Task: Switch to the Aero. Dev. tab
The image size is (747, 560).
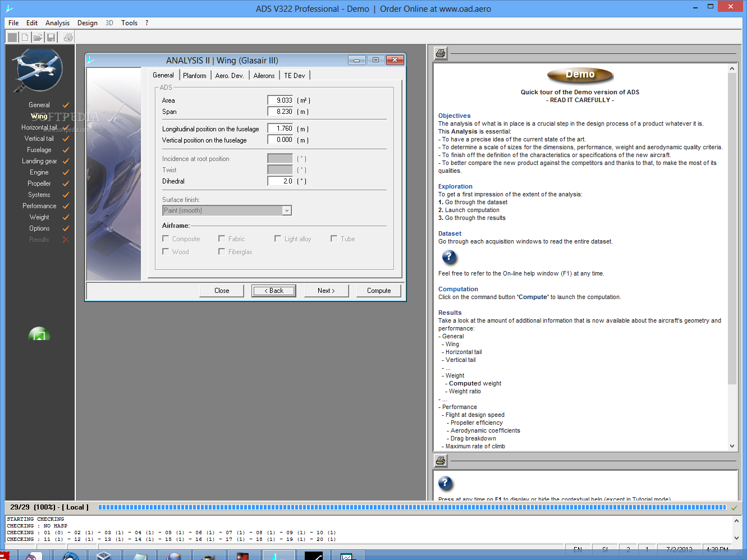Action: (x=230, y=76)
